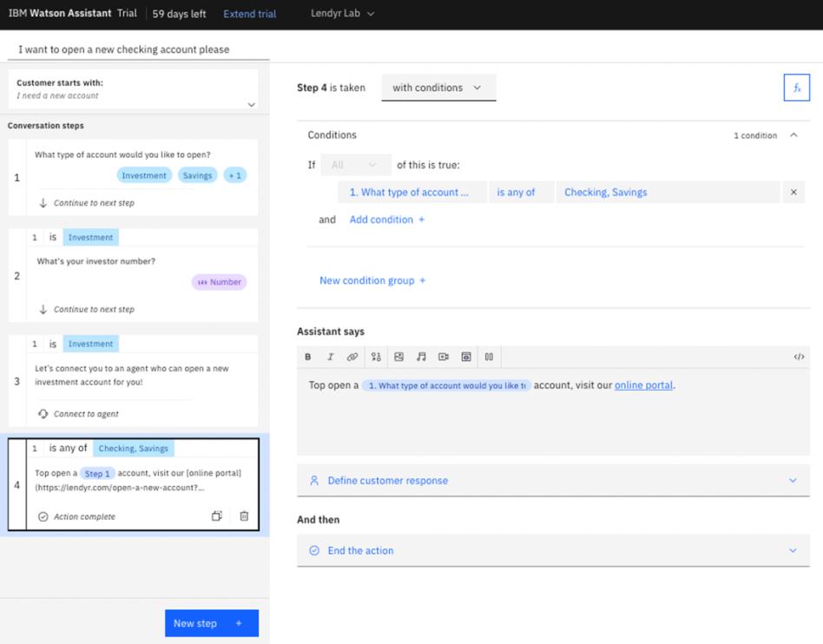The image size is (823, 644).
Task: Expand Define customer response section
Action: click(x=553, y=480)
